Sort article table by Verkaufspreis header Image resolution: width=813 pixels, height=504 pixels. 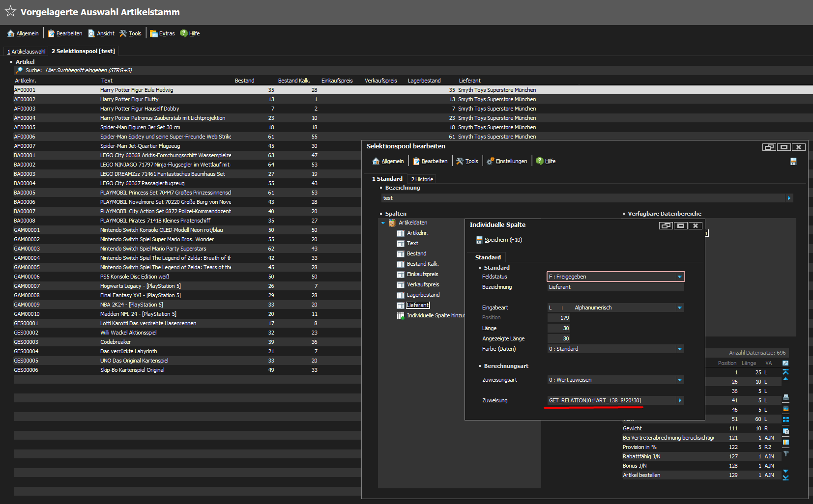381,81
